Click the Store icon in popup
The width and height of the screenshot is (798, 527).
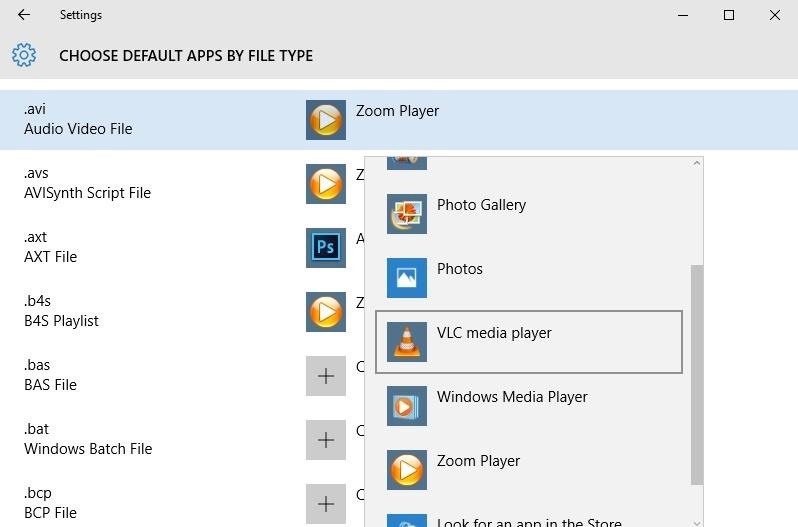point(407,520)
